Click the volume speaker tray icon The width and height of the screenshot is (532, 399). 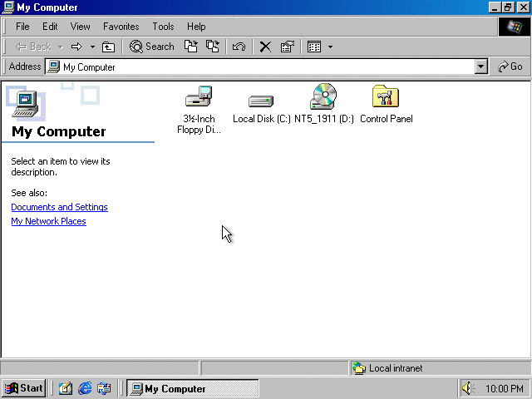tap(469, 388)
